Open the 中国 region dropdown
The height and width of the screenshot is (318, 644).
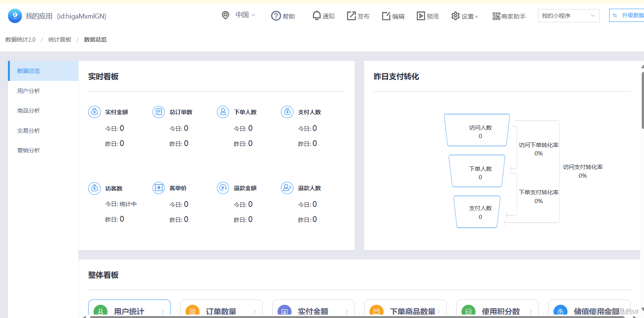[x=245, y=15]
